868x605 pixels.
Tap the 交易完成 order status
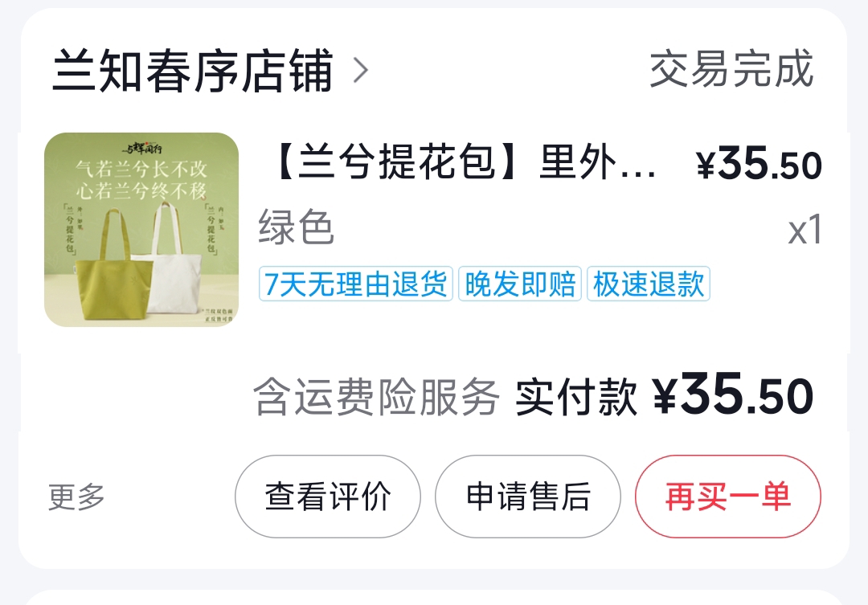(x=731, y=69)
